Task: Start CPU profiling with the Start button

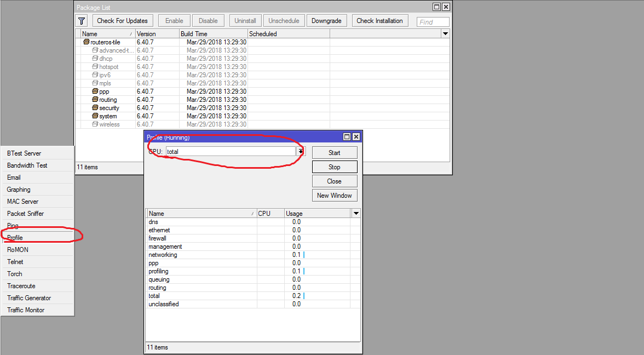Action: click(334, 152)
